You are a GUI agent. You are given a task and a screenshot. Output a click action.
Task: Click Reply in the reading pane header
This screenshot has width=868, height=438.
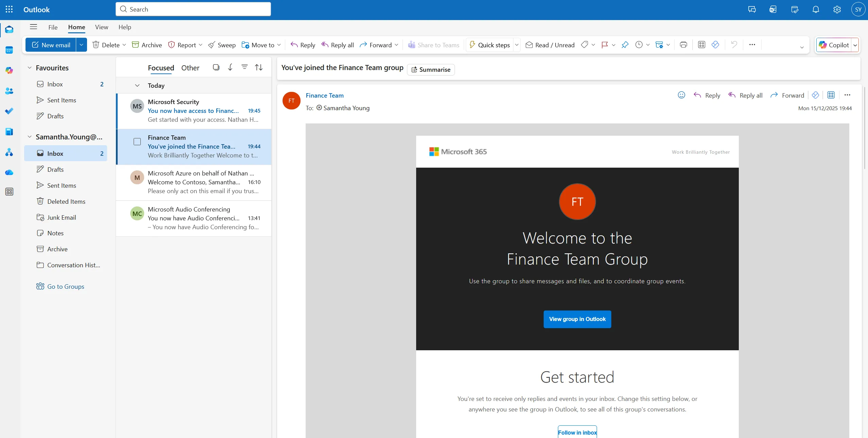tap(707, 95)
